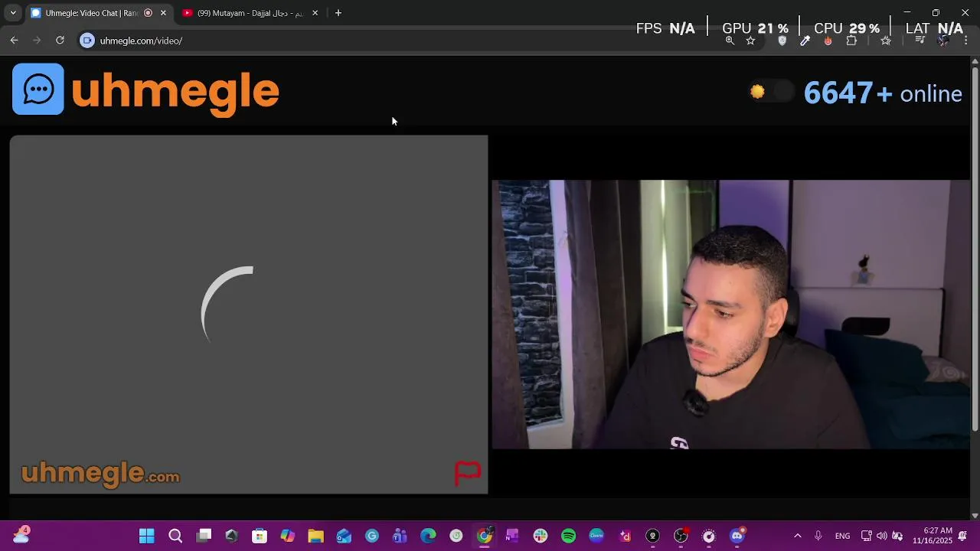Image resolution: width=980 pixels, height=551 pixels.
Task: Close the Uhmegle Video Chat tab
Action: (x=163, y=13)
